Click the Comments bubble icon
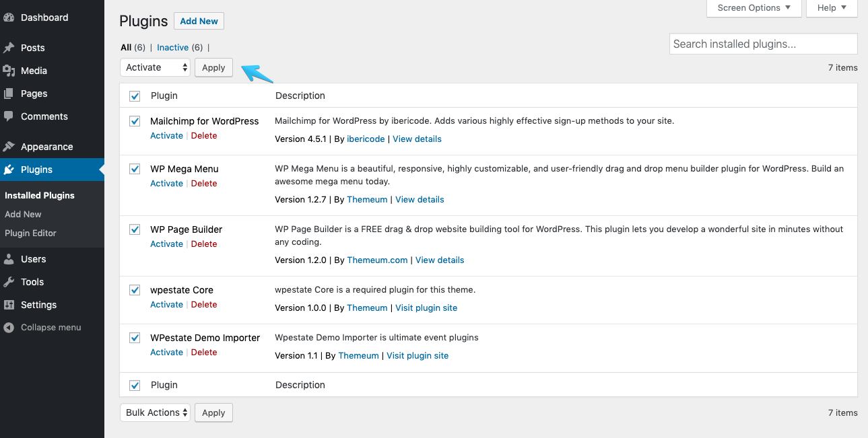 tap(9, 116)
